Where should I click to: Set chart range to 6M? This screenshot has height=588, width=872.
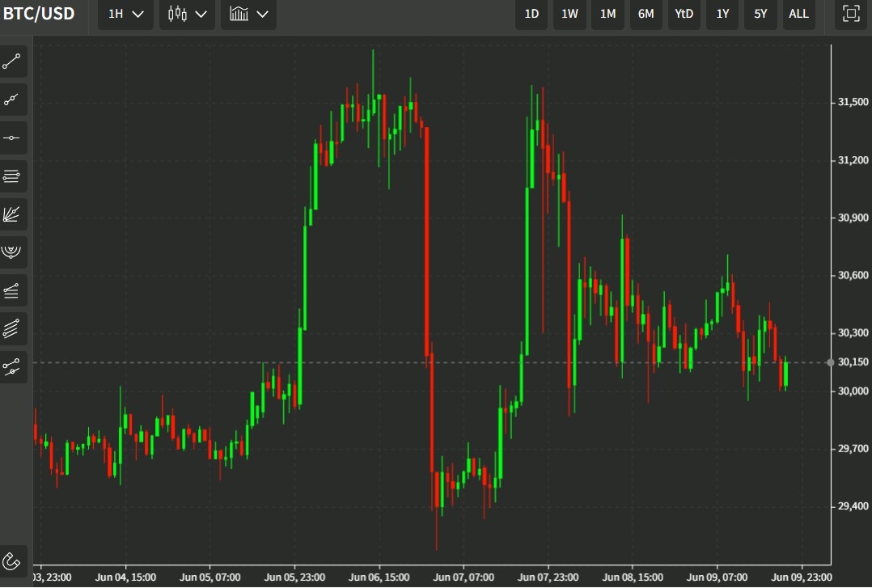pos(646,14)
